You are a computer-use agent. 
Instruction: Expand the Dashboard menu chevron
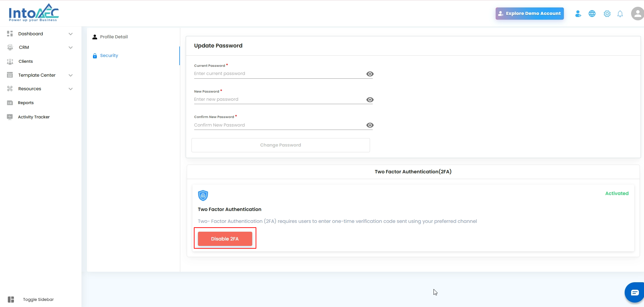click(71, 34)
